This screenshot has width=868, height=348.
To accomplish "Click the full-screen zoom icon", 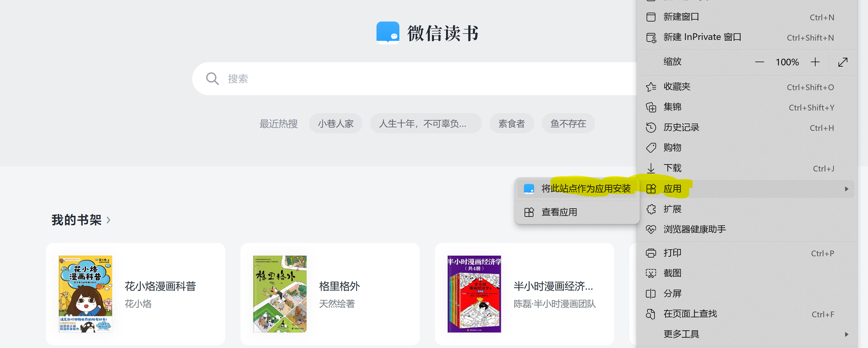I will coord(843,62).
